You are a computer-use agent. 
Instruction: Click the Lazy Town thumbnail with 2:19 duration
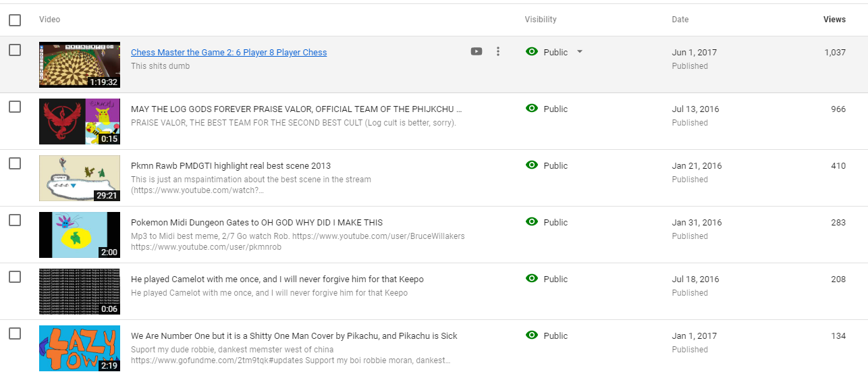click(80, 348)
